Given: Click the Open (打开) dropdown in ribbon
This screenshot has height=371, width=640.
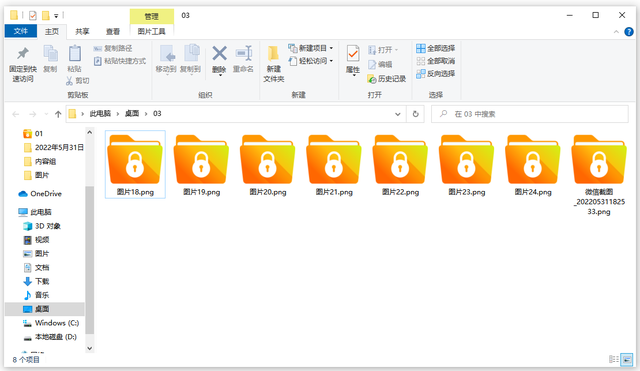Looking at the screenshot, I should coord(383,50).
